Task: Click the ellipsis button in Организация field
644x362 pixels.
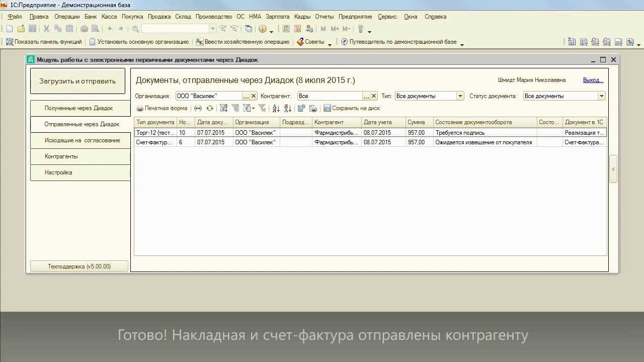Action: point(246,96)
